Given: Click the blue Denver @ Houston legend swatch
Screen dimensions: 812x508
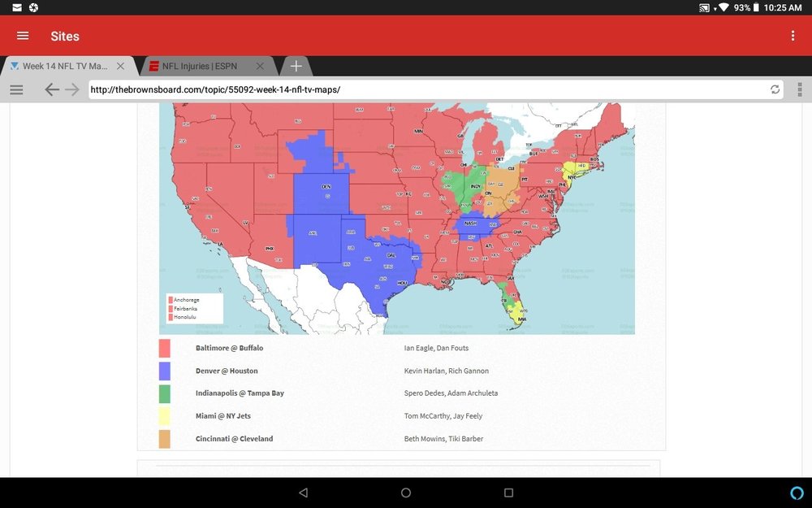Looking at the screenshot, I should (165, 371).
